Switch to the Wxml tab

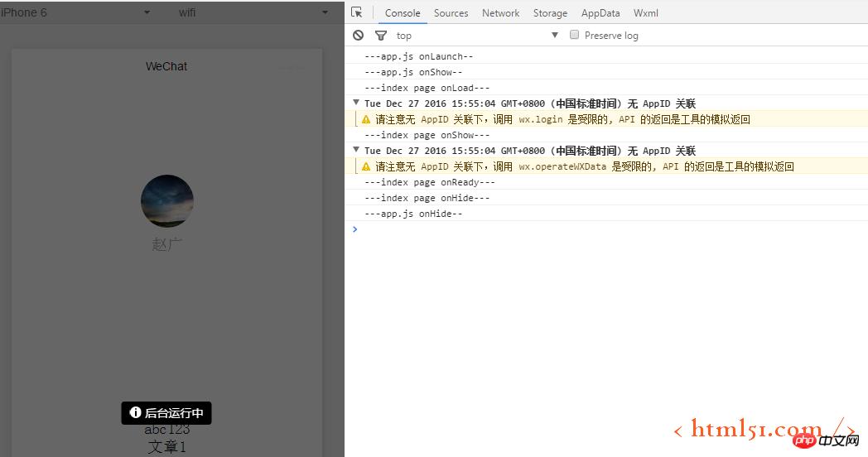click(646, 13)
